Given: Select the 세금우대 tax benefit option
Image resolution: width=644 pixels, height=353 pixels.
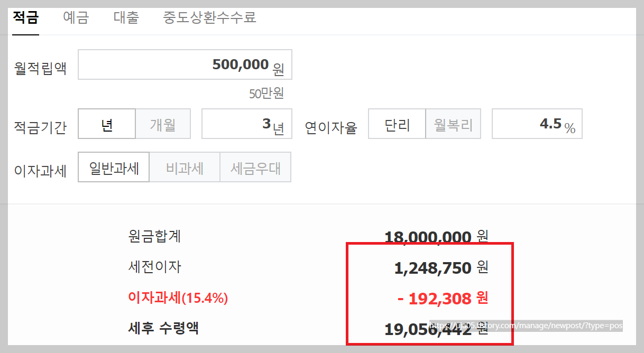Looking at the screenshot, I should pos(255,167).
